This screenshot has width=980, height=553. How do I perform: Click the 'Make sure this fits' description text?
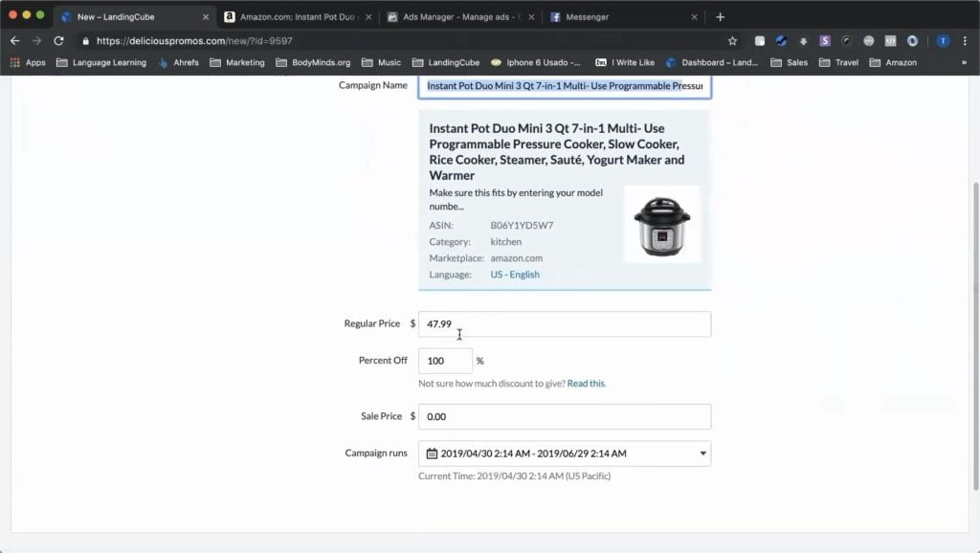point(516,199)
